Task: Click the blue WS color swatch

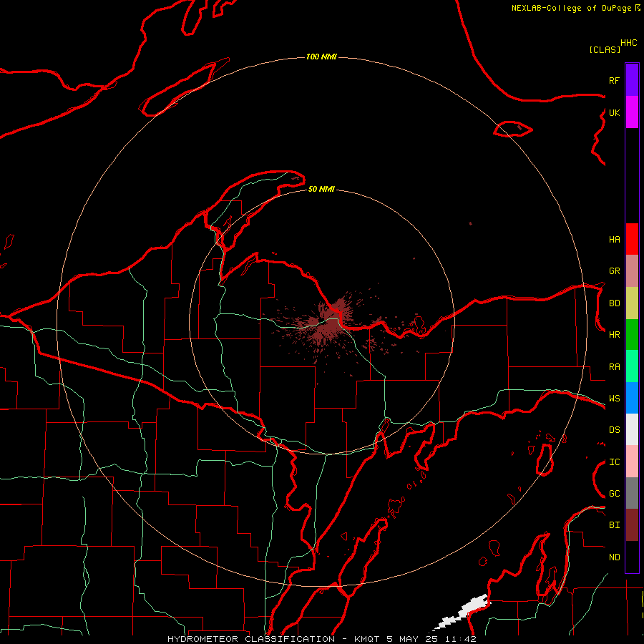Action: click(x=632, y=398)
